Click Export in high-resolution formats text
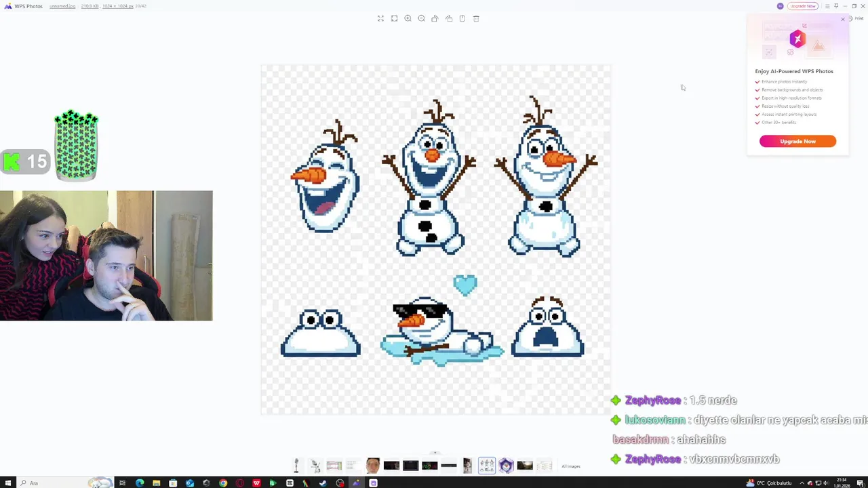Screen dimensions: 868x488 coord(791,98)
